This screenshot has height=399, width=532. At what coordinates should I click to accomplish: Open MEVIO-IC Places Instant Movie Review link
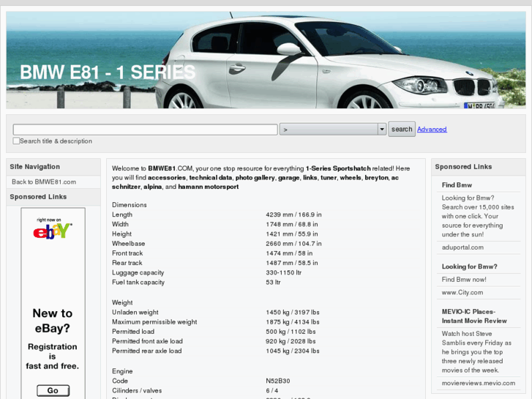[474, 316]
